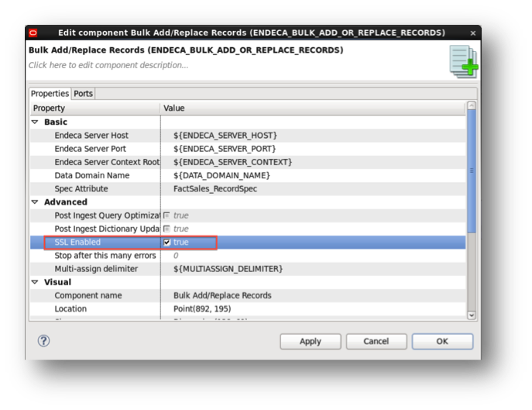This screenshot has width=532, height=410.
Task: Edit the ${ENDECA_SERVER_PORT} value
Action: pyautogui.click(x=225, y=149)
